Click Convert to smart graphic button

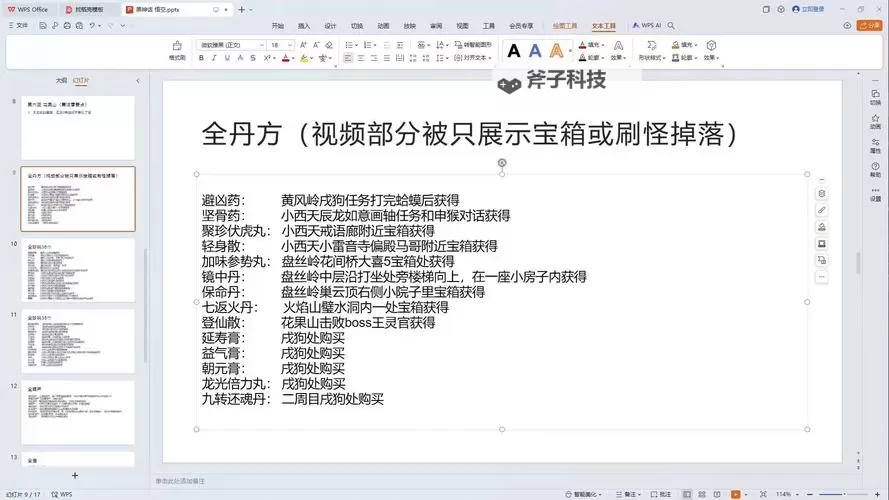pyautogui.click(x=473, y=45)
